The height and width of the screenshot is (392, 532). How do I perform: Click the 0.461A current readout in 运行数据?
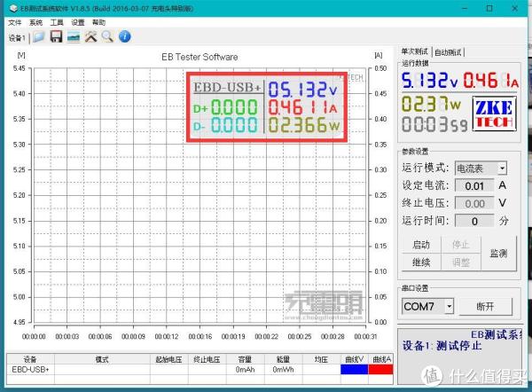pyautogui.click(x=490, y=81)
